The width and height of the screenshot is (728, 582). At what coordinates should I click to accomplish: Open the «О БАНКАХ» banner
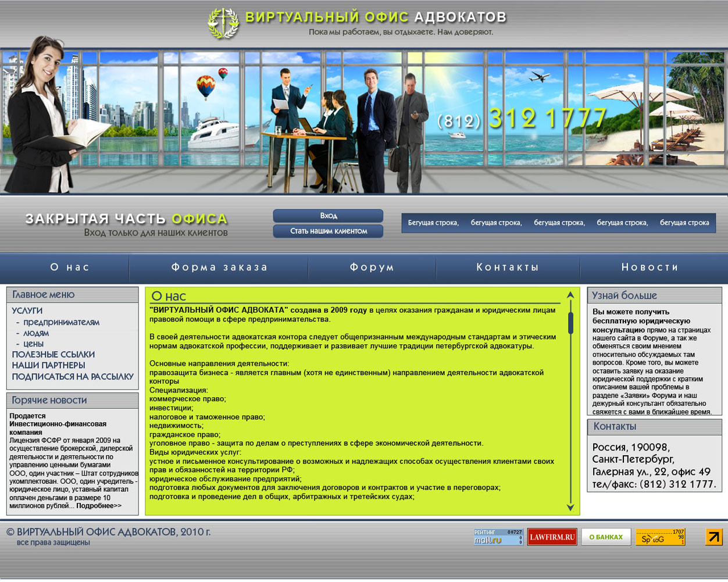606,537
